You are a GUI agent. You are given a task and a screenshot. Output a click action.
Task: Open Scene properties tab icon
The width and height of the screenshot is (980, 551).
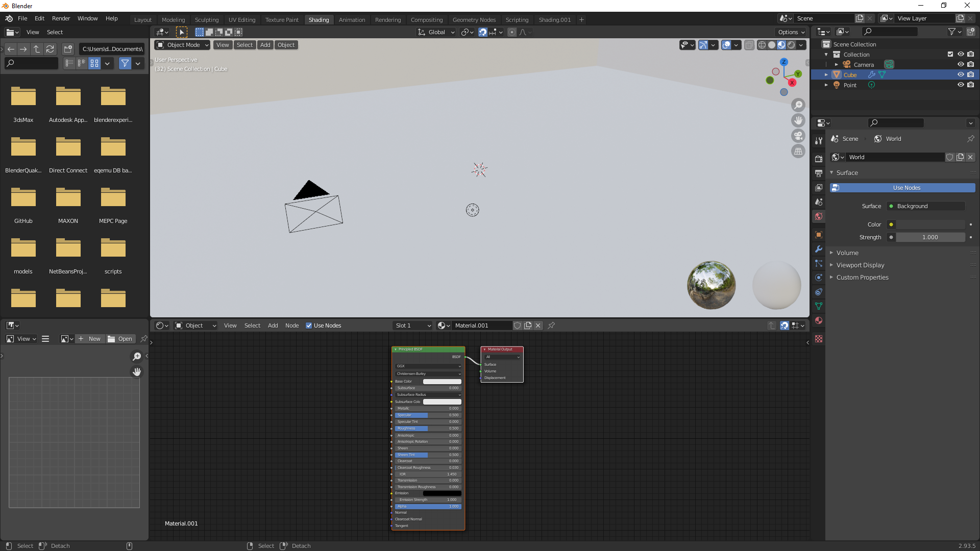point(819,202)
